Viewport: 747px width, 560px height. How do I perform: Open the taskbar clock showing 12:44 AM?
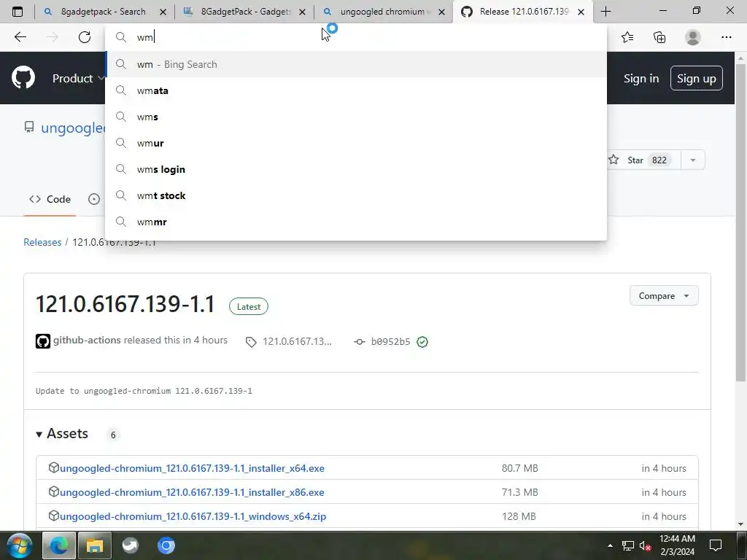click(x=677, y=545)
